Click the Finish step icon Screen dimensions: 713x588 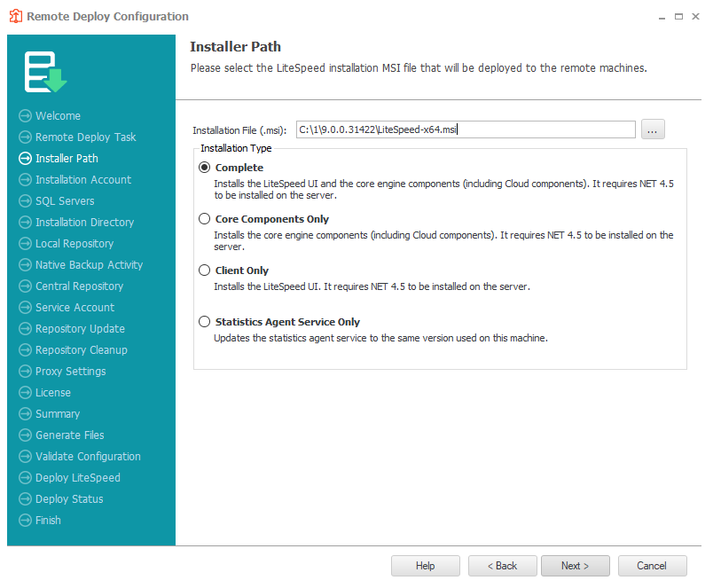click(25, 521)
